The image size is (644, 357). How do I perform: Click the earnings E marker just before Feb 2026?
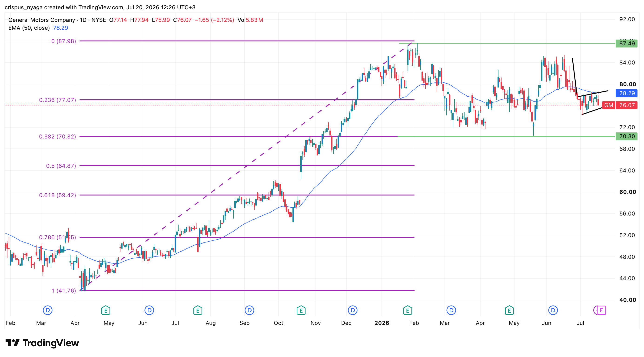(x=408, y=310)
